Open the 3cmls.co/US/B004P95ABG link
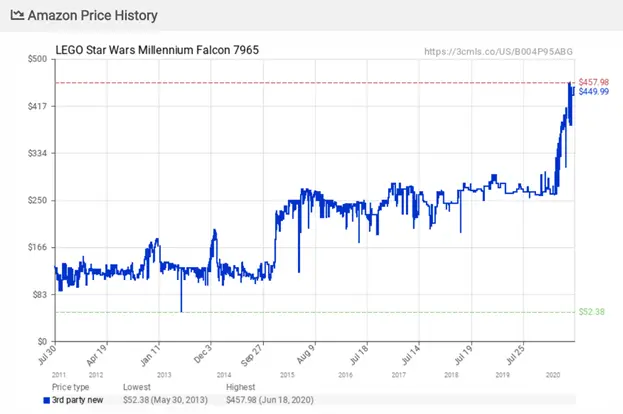The image size is (623, 414). tap(498, 52)
